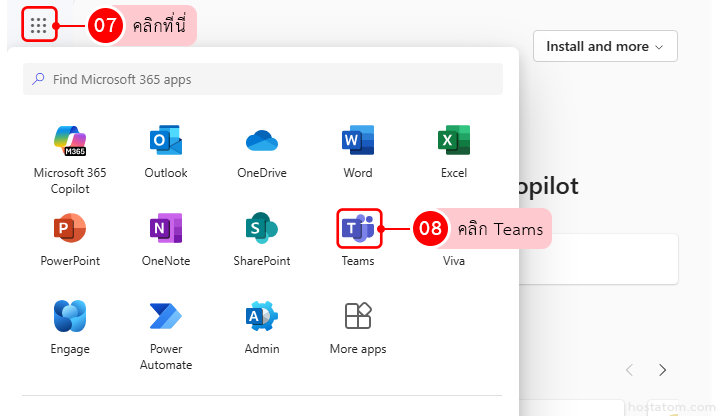The height and width of the screenshot is (416, 720).
Task: Click the Find Microsoft 365 apps search box
Action: [x=270, y=79]
